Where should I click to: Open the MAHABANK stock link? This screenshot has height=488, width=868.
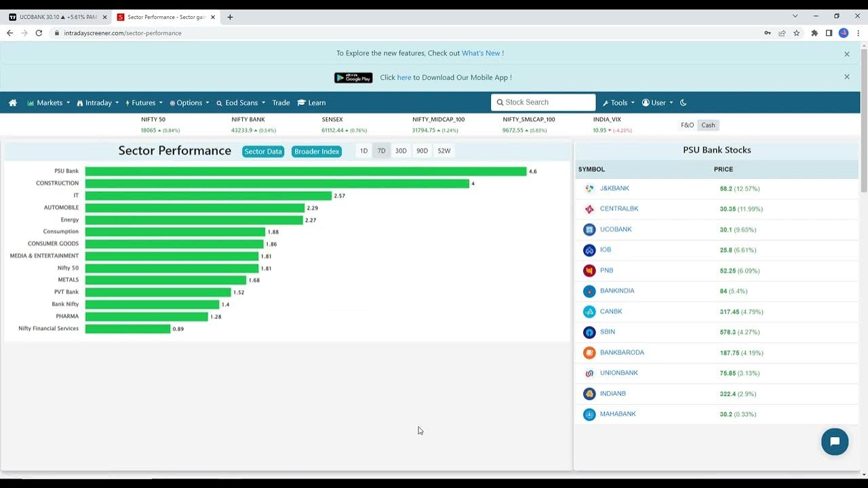[x=618, y=414]
